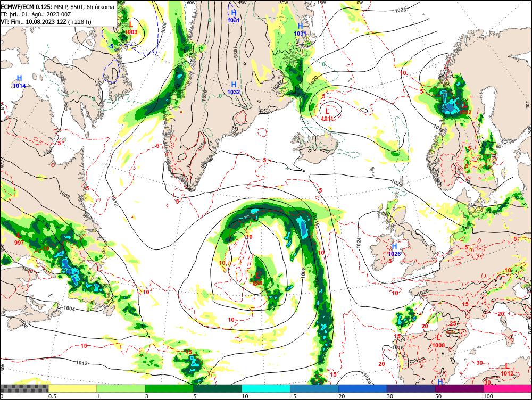Click the H 1032 high marker over Greenland
532x400 pixels.
click(x=234, y=88)
